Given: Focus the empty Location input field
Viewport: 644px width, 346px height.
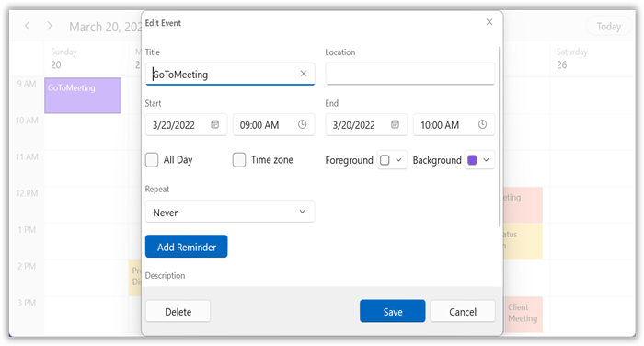Looking at the screenshot, I should pyautogui.click(x=410, y=74).
